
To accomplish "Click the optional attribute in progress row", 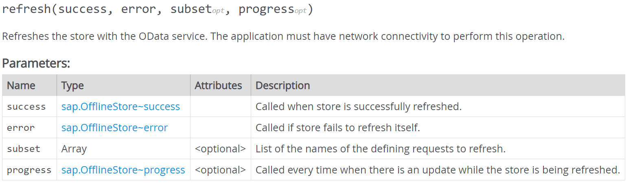I will point(220,170).
